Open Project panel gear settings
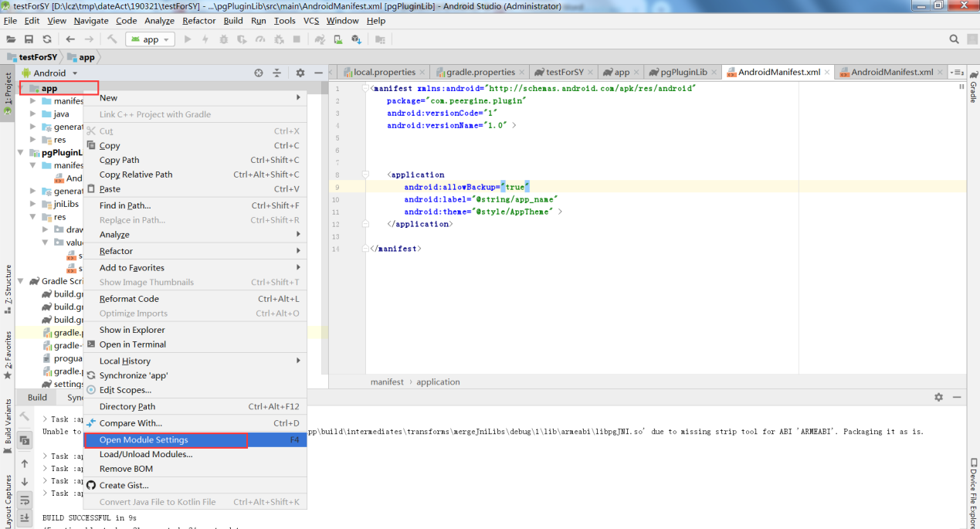Screen dimensions: 980x529 coord(300,73)
